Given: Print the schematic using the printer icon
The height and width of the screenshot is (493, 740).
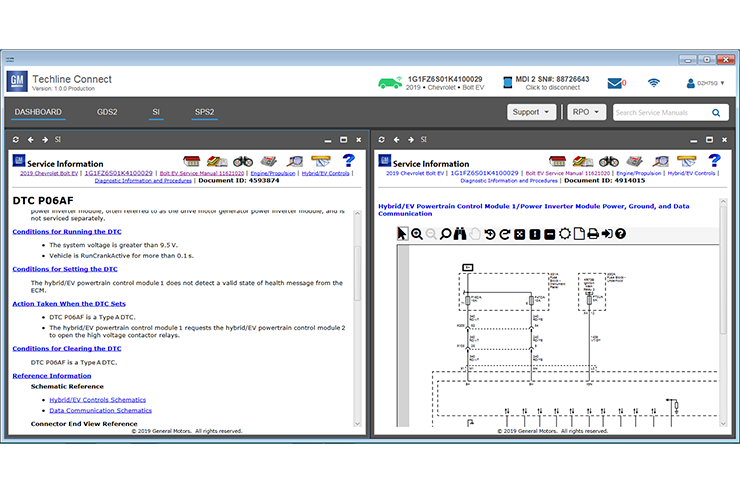Looking at the screenshot, I should pos(593,234).
